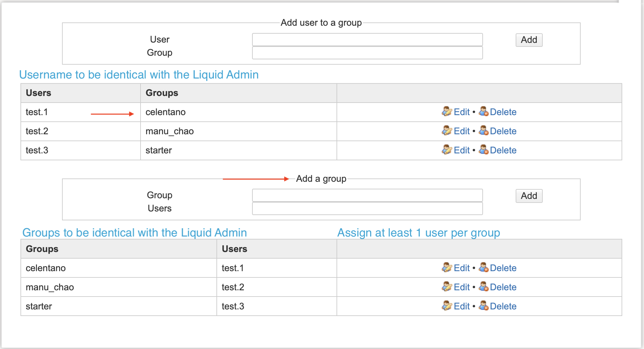This screenshot has height=349, width=644.
Task: Focus the Group field under Add user to a group
Action: pos(367,53)
